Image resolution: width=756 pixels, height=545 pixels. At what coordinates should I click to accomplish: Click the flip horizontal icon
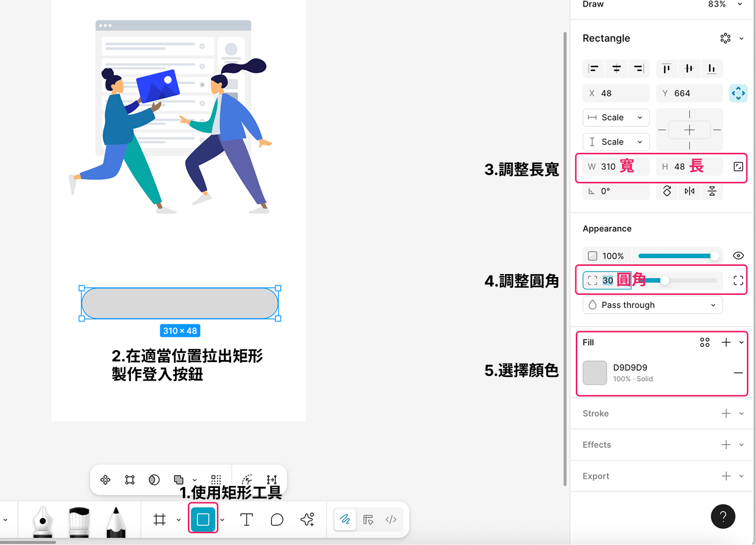click(689, 191)
